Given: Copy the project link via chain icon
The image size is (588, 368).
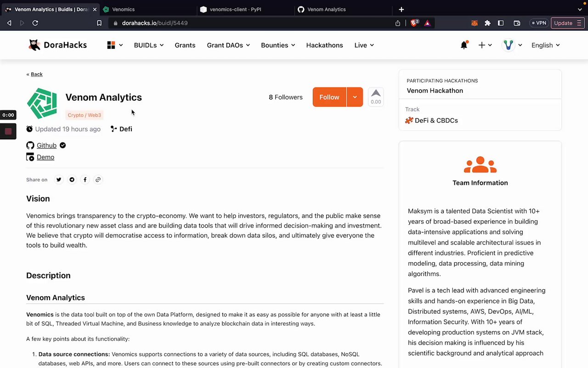Looking at the screenshot, I should [98, 179].
